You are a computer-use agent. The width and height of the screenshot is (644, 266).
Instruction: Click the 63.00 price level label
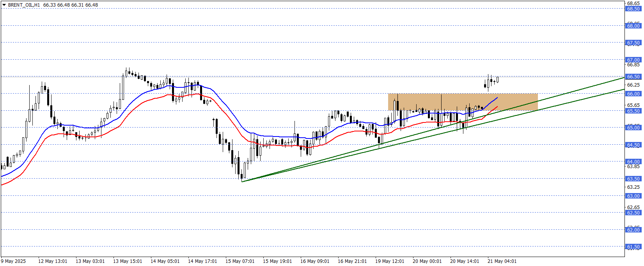[633, 196]
